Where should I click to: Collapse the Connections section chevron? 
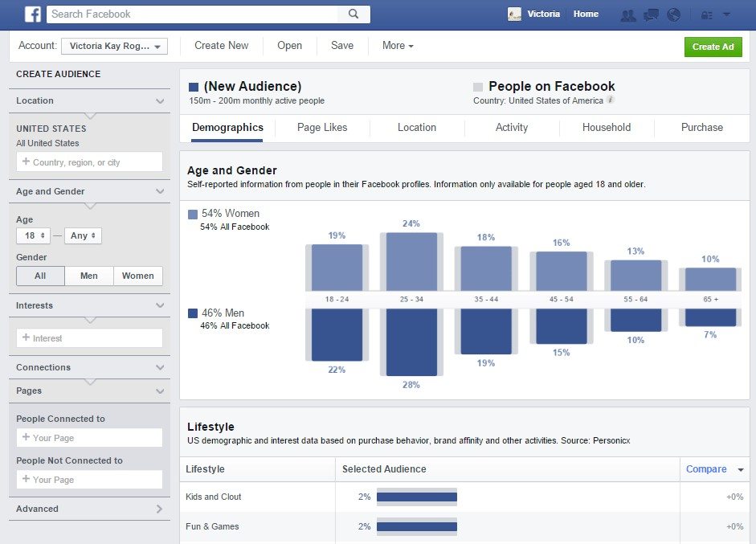pos(160,367)
